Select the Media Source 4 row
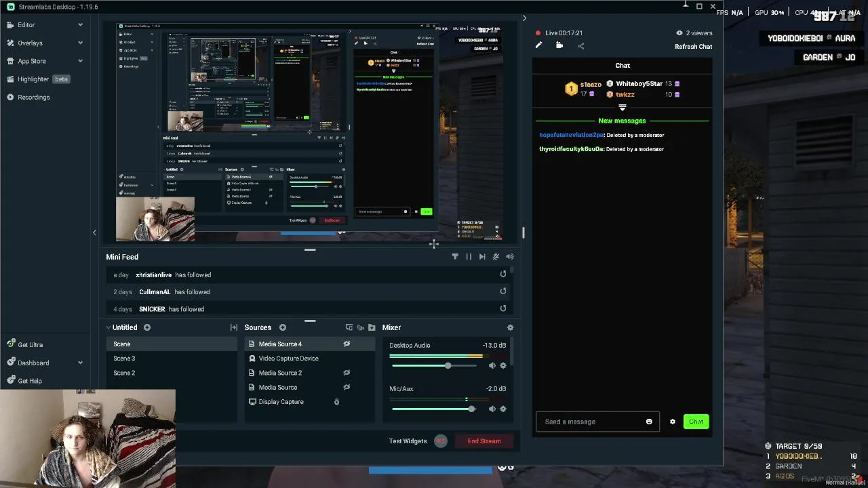868x488 pixels. pos(310,344)
